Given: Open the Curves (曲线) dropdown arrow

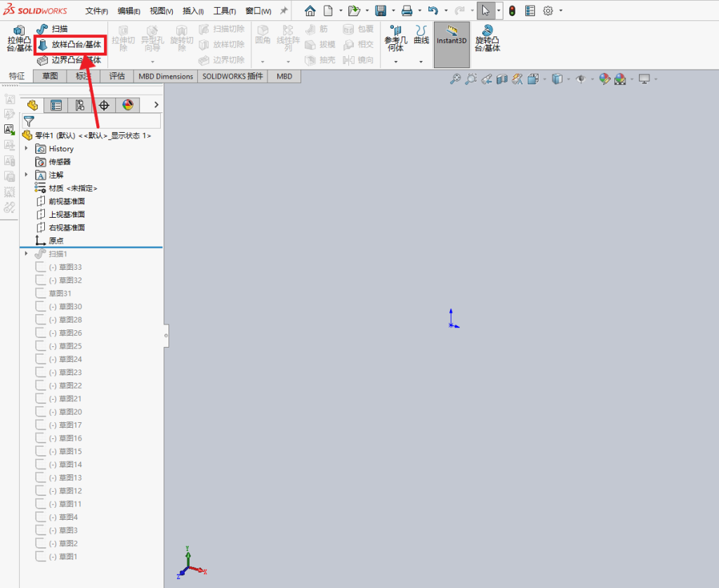Looking at the screenshot, I should 421,61.
